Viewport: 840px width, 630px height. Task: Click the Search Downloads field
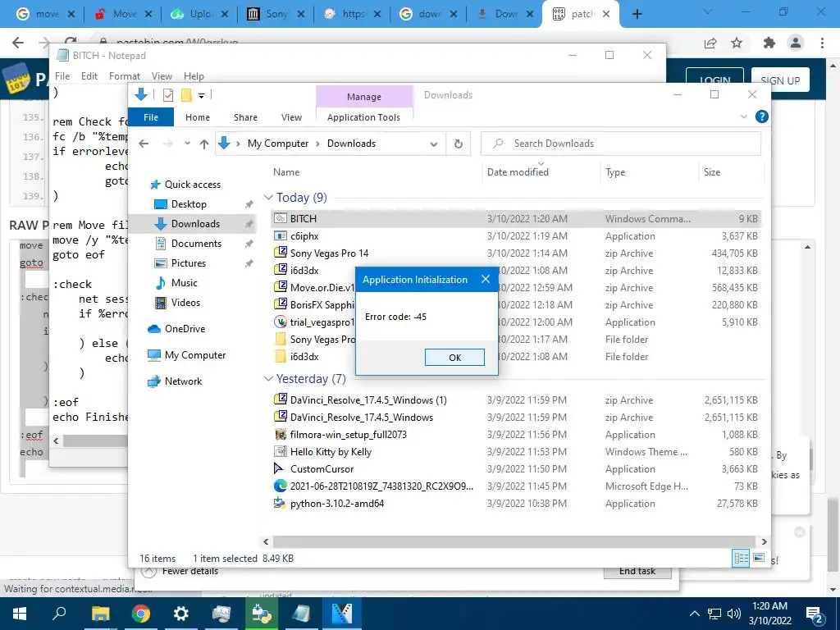620,144
